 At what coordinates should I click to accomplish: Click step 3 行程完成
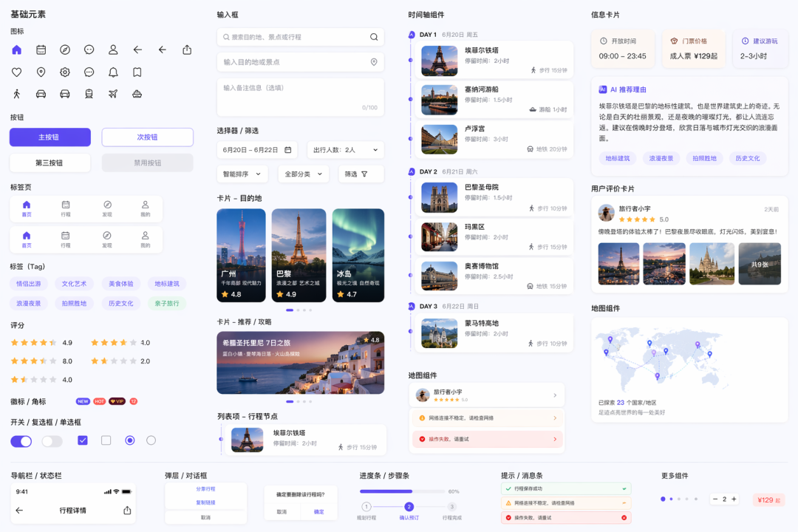click(452, 507)
